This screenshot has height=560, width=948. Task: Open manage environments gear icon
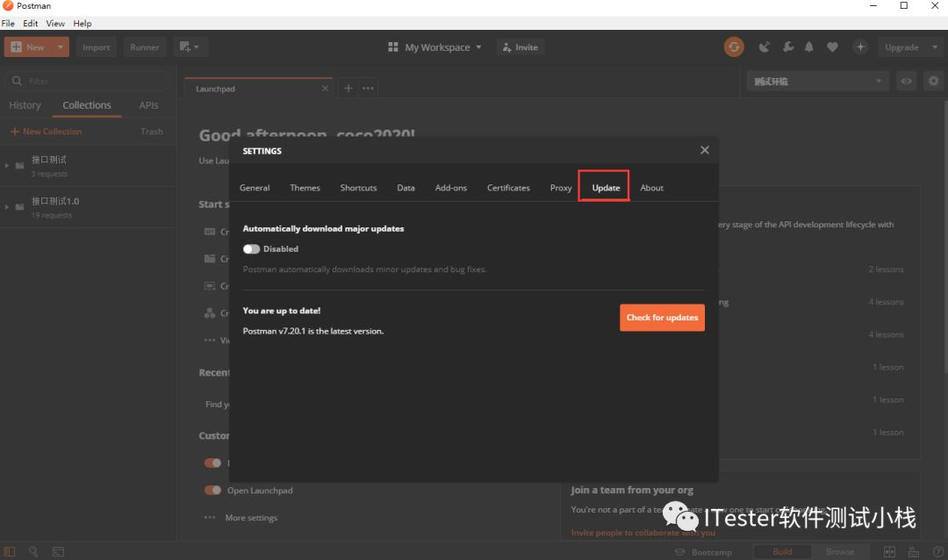point(933,81)
